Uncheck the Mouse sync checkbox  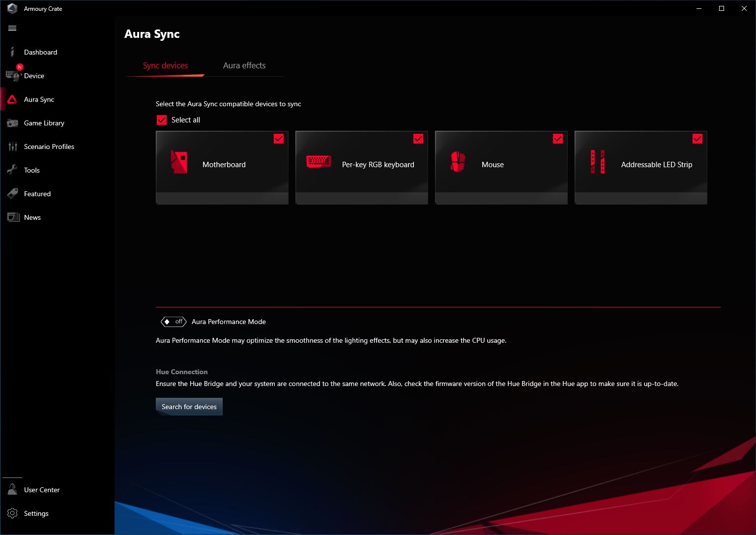click(x=558, y=139)
